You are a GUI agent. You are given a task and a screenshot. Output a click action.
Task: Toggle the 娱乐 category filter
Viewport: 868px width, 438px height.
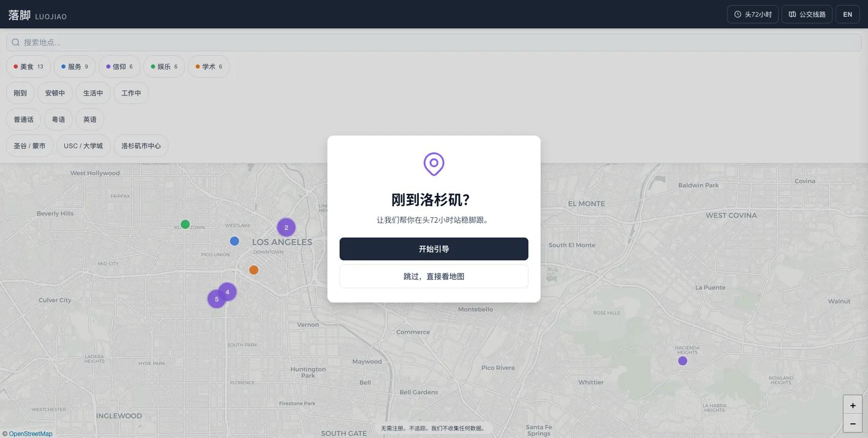pyautogui.click(x=164, y=66)
